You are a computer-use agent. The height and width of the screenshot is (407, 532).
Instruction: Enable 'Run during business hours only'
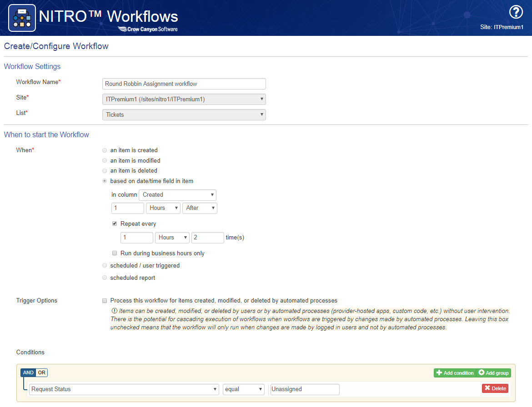[x=115, y=253]
